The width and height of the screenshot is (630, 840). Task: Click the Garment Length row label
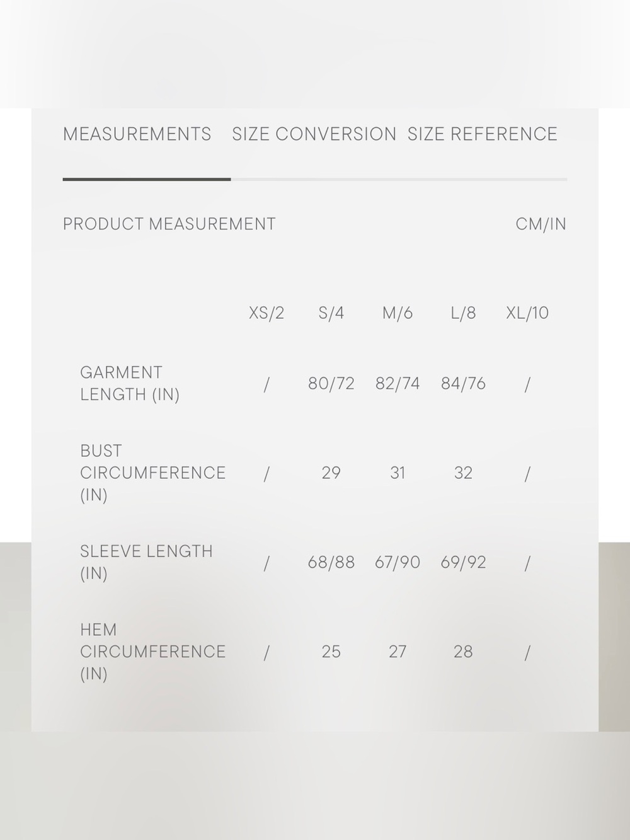[130, 383]
